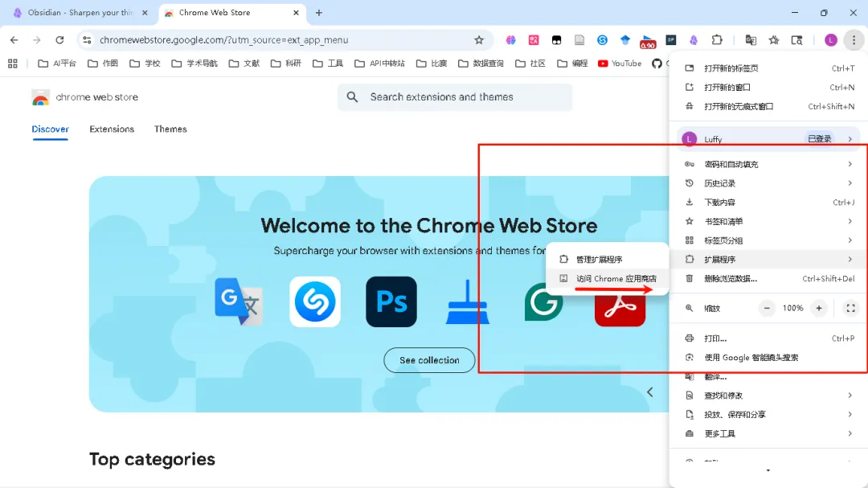Click the Search extensions and themes field
This screenshot has width=868, height=488.
click(x=455, y=97)
